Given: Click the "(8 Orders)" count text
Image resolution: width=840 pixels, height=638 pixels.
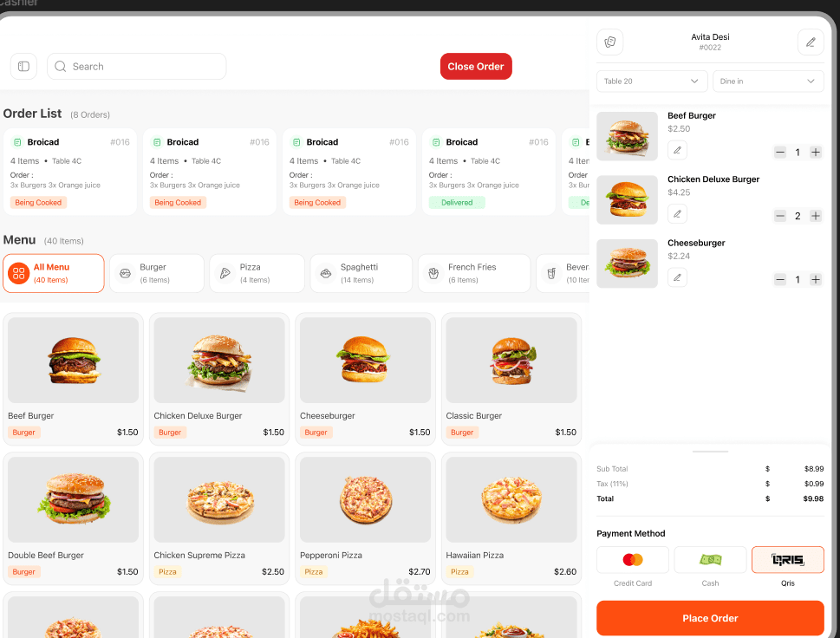Looking at the screenshot, I should pos(90,114).
